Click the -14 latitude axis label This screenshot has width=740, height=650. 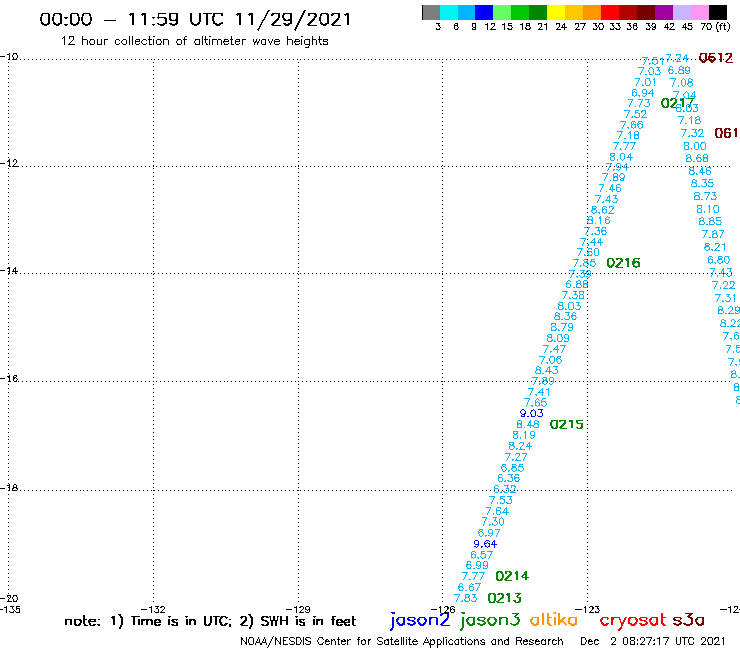click(9, 271)
